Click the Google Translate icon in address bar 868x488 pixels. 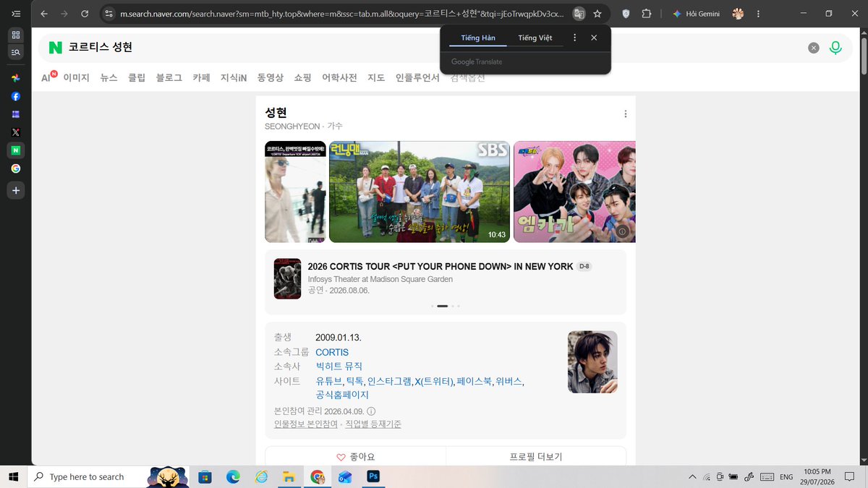pos(579,14)
